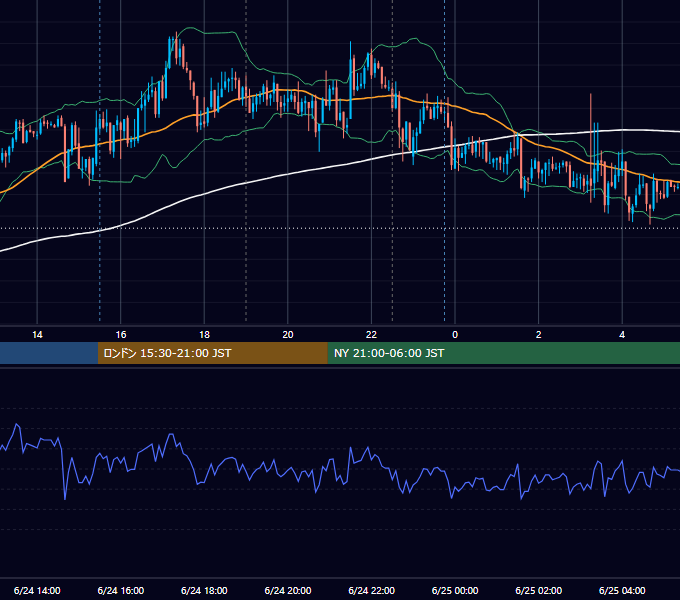The width and height of the screenshot is (680, 600).
Task: Click the 20 hour axis label
Action: click(x=288, y=335)
